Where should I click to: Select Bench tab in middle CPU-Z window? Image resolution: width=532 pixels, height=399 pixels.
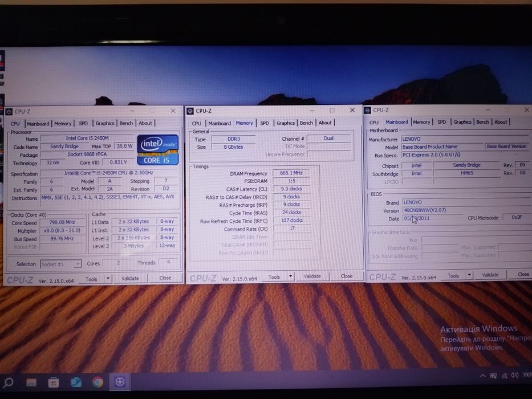306,123
